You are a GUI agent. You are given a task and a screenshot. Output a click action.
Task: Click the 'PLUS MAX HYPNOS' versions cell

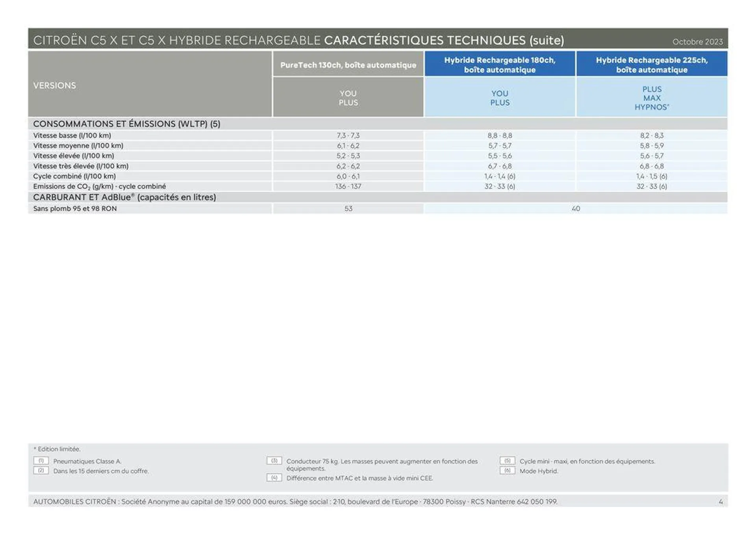click(x=652, y=98)
